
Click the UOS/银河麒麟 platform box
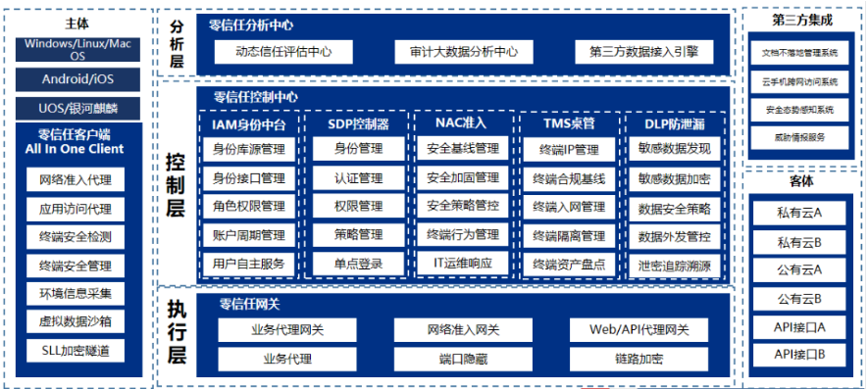pyautogui.click(x=77, y=109)
